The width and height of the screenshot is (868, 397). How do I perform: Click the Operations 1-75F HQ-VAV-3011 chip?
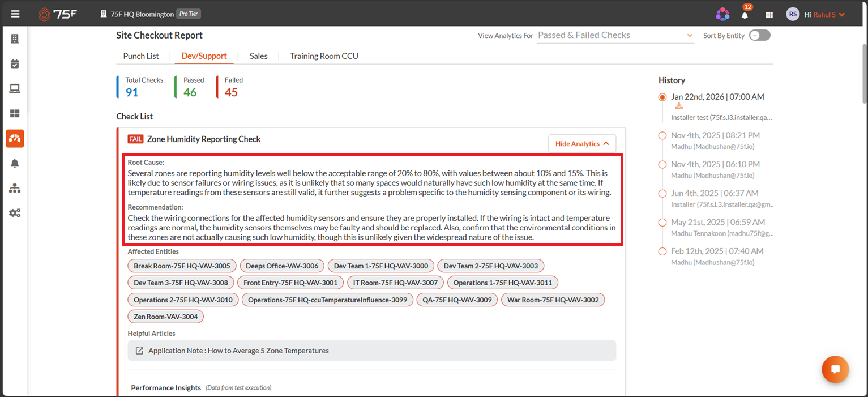[x=503, y=283]
